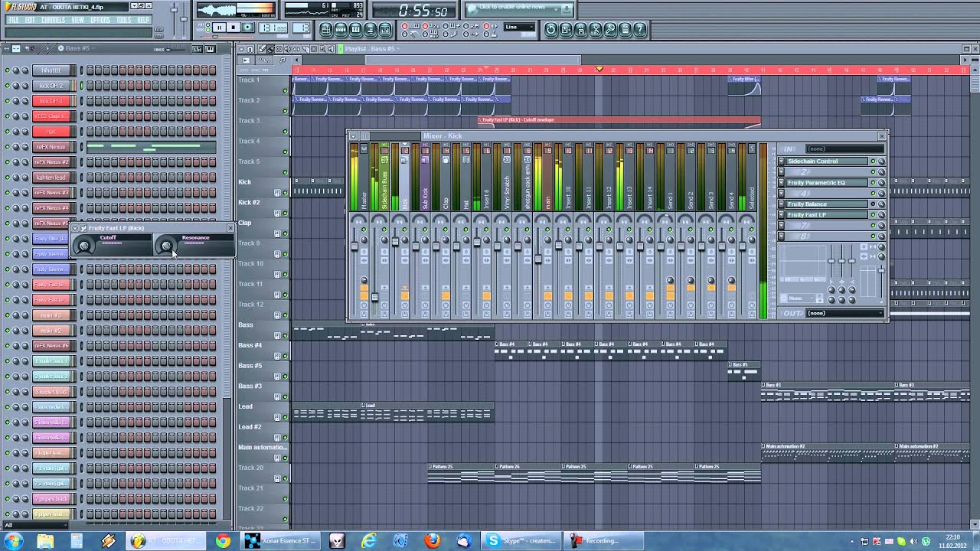980x551 pixels.
Task: Toggle Kick track mute LED in playlist
Action: [286, 193]
